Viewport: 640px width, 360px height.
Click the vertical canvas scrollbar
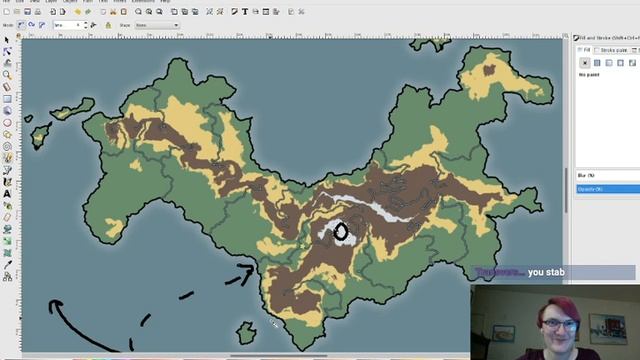tap(566, 190)
